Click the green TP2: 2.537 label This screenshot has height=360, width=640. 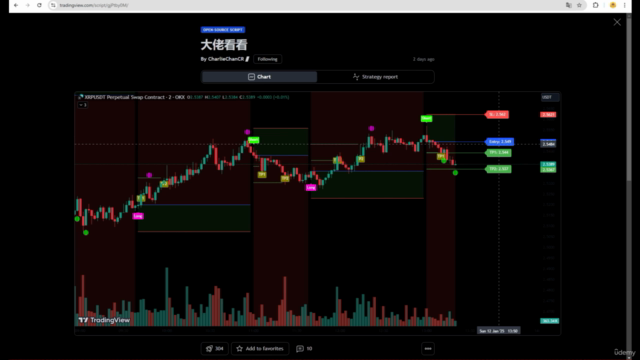[498, 169]
